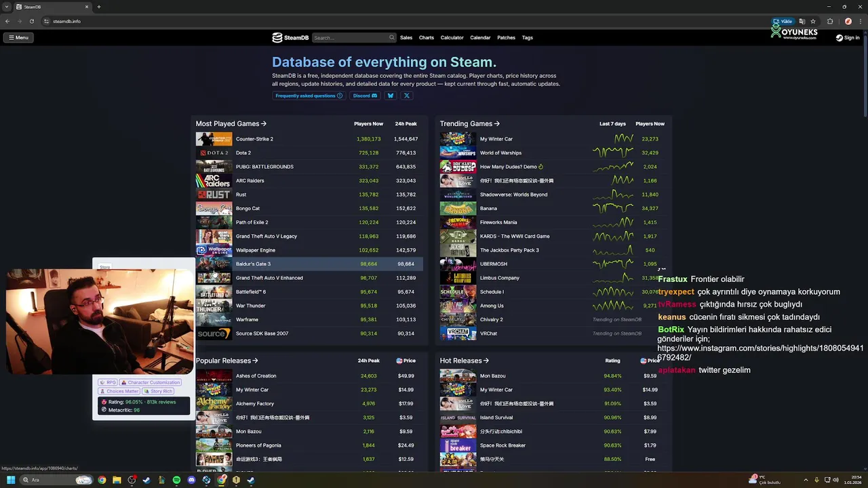Open the Rust game link
Screen dimensions: 868x488
coord(241,195)
